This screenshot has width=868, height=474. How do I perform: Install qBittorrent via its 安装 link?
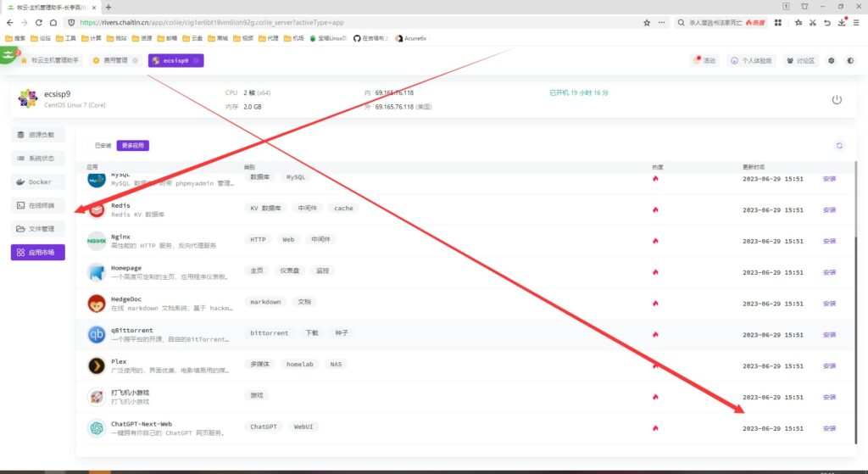point(829,335)
